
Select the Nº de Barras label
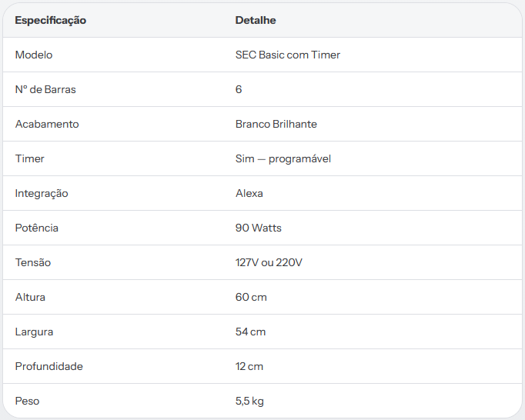pyautogui.click(x=45, y=89)
